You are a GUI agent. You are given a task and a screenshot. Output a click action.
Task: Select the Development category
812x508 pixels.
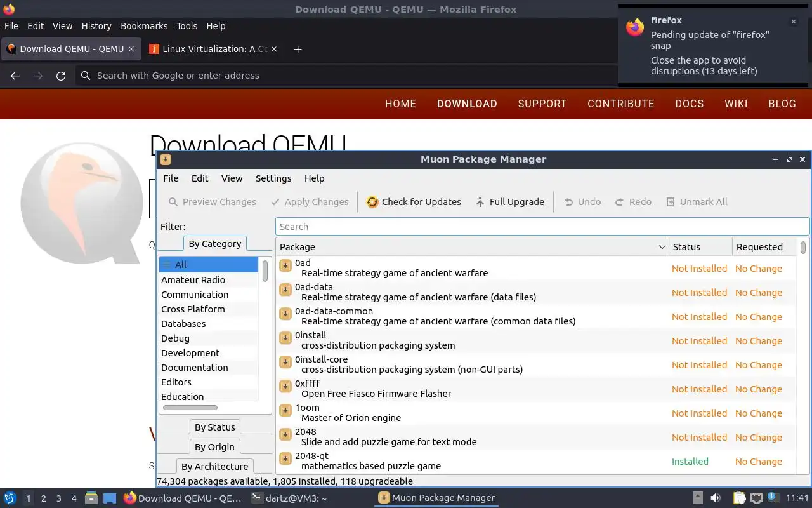click(x=209, y=353)
